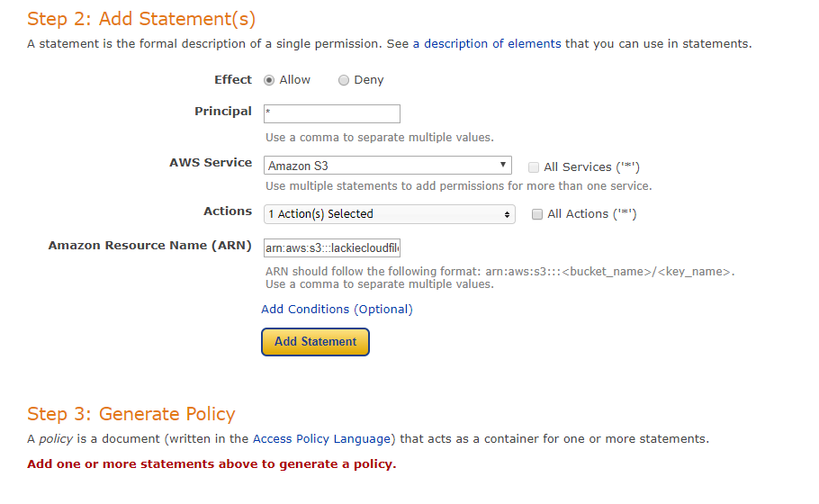The height and width of the screenshot is (504, 819).
Task: Click the Principal text field
Action: [x=331, y=113]
